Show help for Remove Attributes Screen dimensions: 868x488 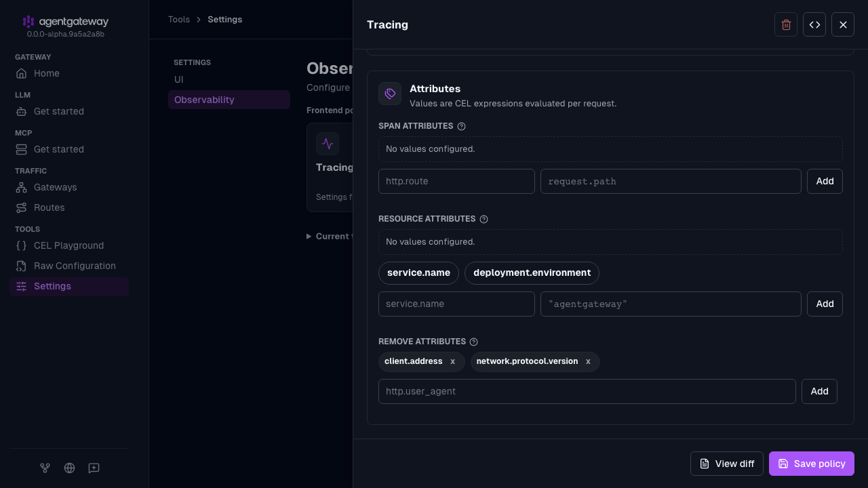tap(473, 342)
